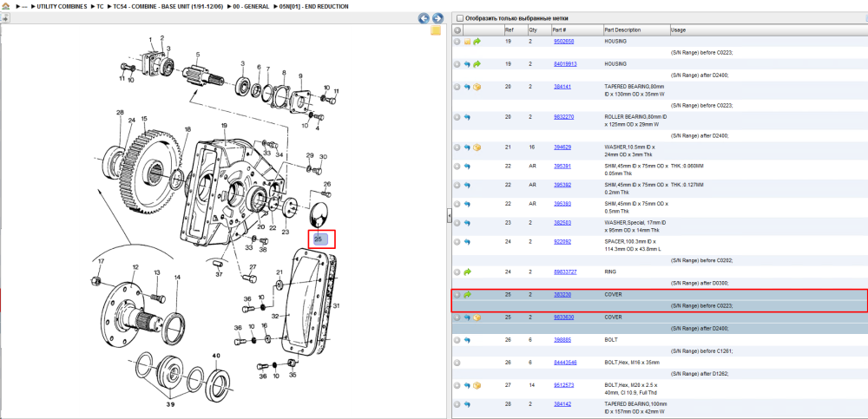Click the green arrow in row 84019913
The width and height of the screenshot is (868, 419).
(477, 64)
